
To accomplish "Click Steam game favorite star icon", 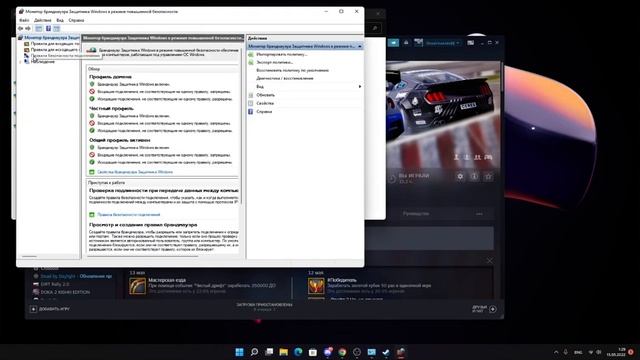I will tap(488, 177).
